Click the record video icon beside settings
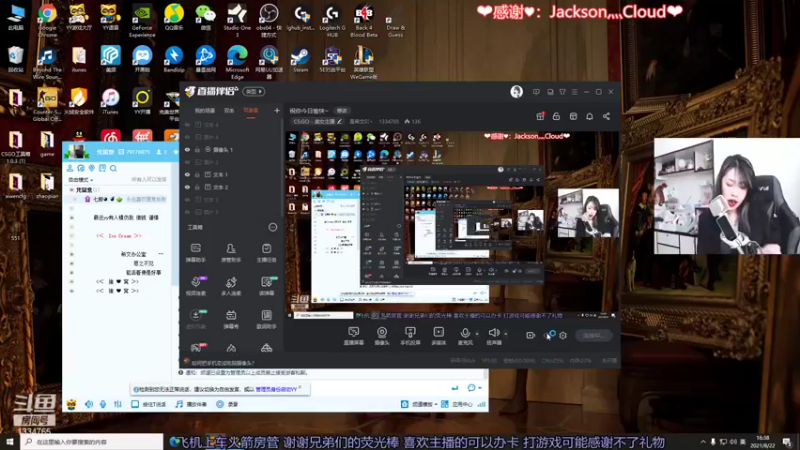Image resolution: width=800 pixels, height=450 pixels. coord(531,335)
